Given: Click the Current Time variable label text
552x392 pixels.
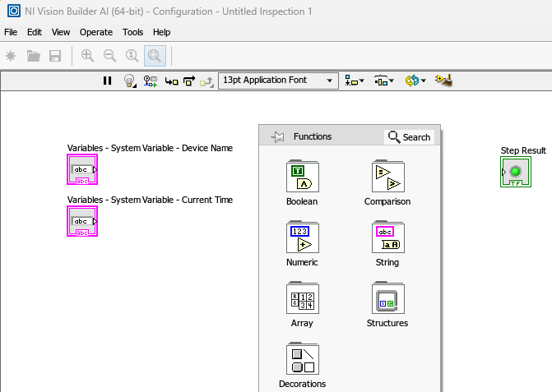Looking at the screenshot, I should 150,200.
